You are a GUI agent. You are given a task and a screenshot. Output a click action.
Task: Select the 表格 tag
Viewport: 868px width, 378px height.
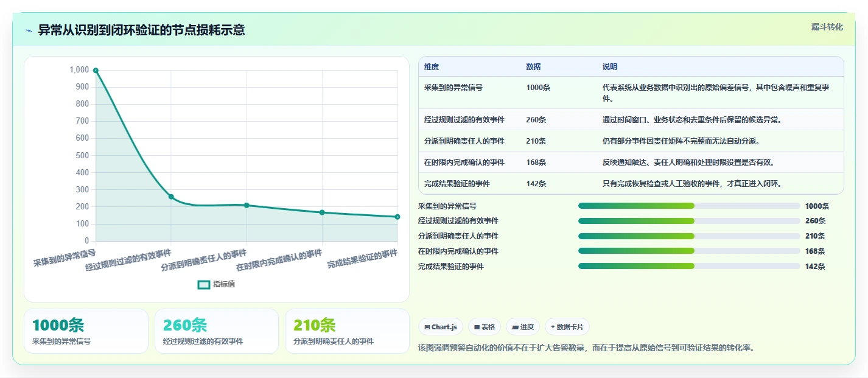point(485,327)
